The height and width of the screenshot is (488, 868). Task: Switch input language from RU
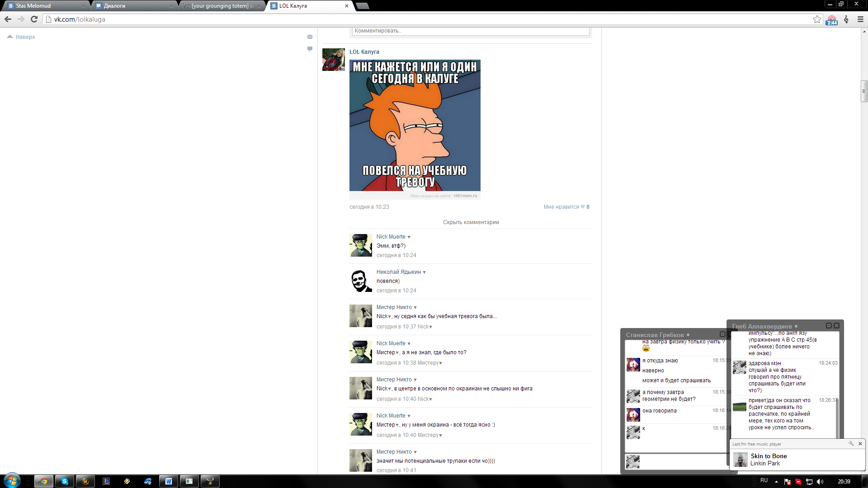(x=764, y=481)
